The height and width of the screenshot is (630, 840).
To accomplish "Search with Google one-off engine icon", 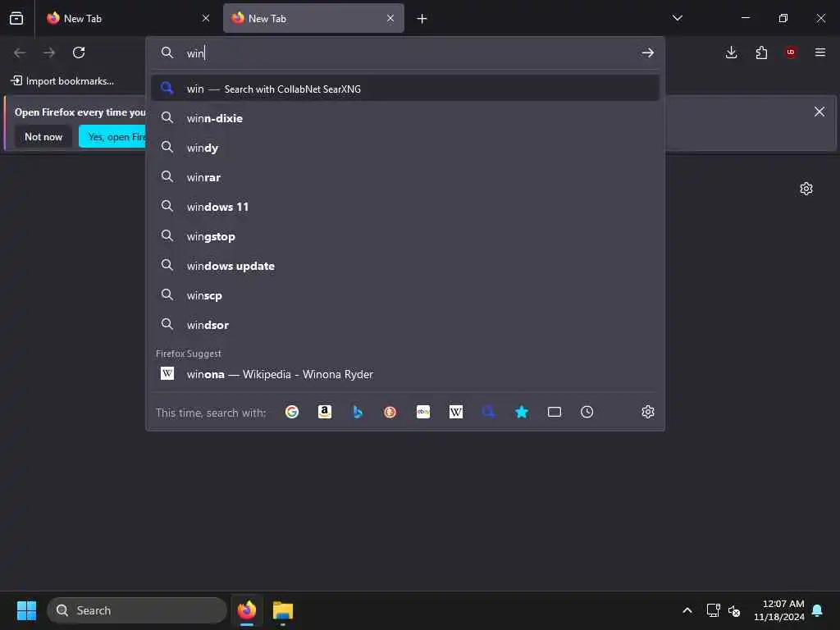I will [x=292, y=412].
